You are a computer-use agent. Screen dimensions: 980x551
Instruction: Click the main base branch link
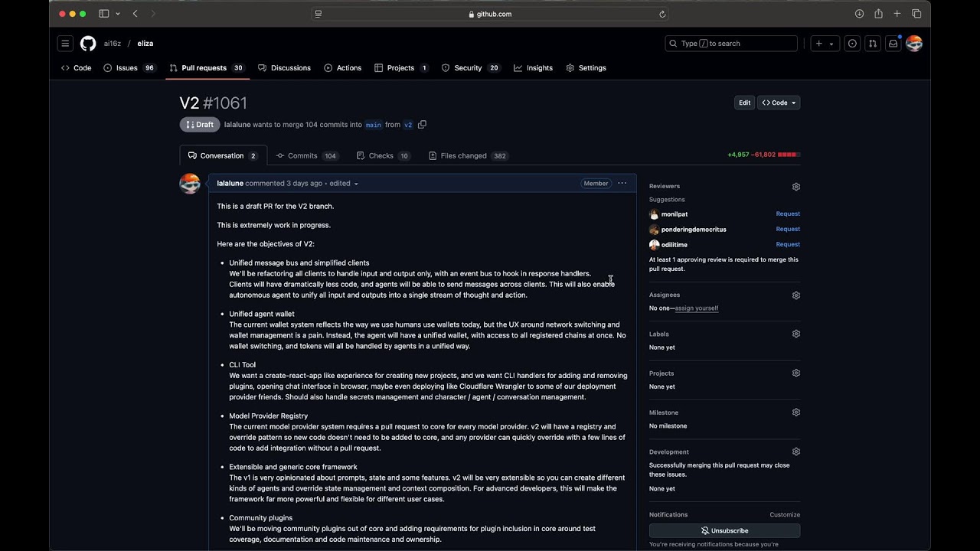pos(374,125)
